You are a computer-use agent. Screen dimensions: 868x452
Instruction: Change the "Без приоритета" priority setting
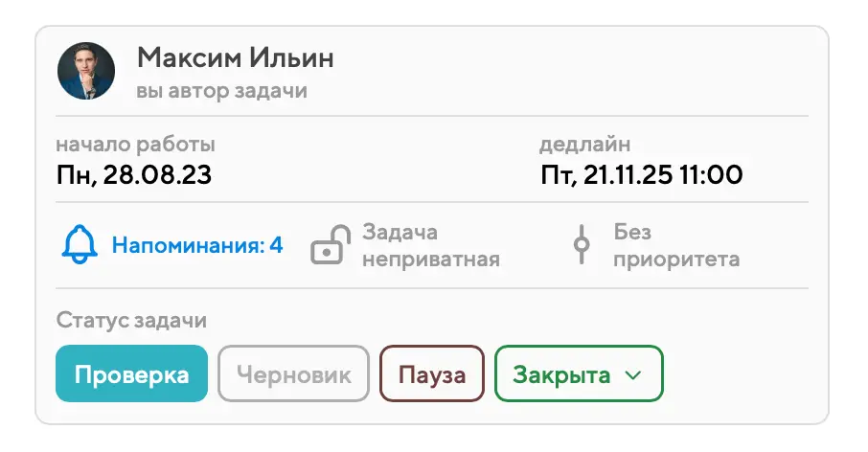click(x=676, y=245)
